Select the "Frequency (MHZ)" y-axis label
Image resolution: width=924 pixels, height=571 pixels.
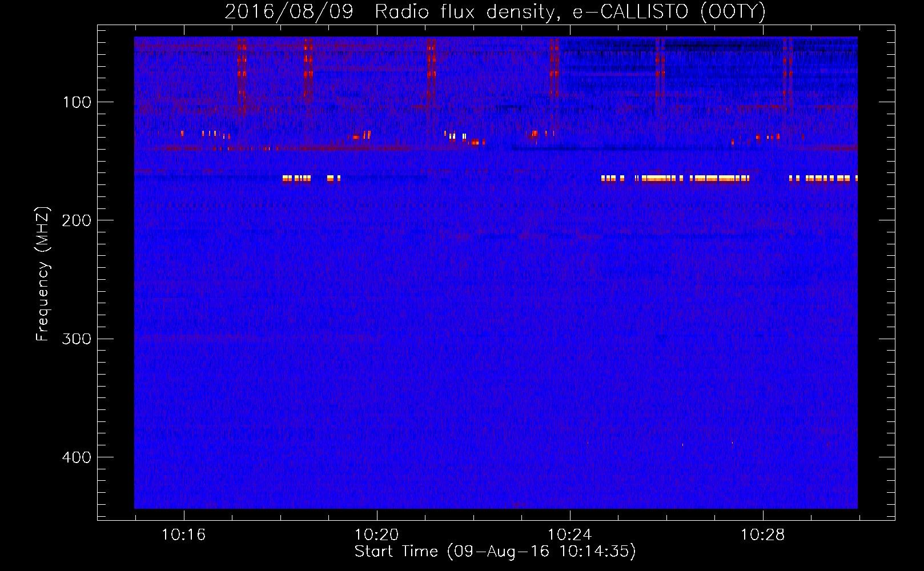(43, 274)
